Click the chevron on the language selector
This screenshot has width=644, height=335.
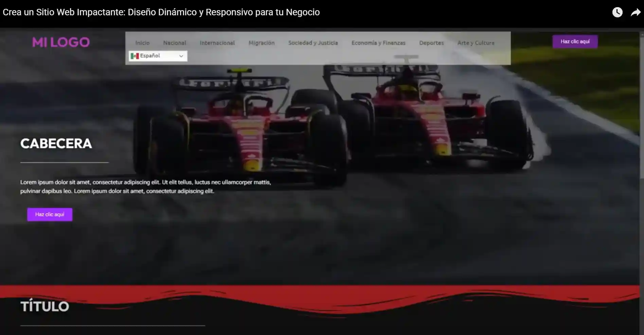click(x=181, y=56)
